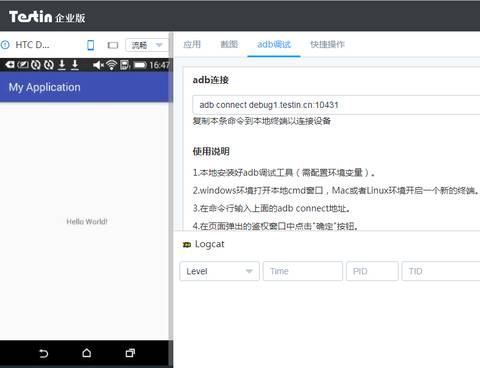Switch to landscape orientation icon
Screen dimensions: 480x368
pyautogui.click(x=113, y=45)
